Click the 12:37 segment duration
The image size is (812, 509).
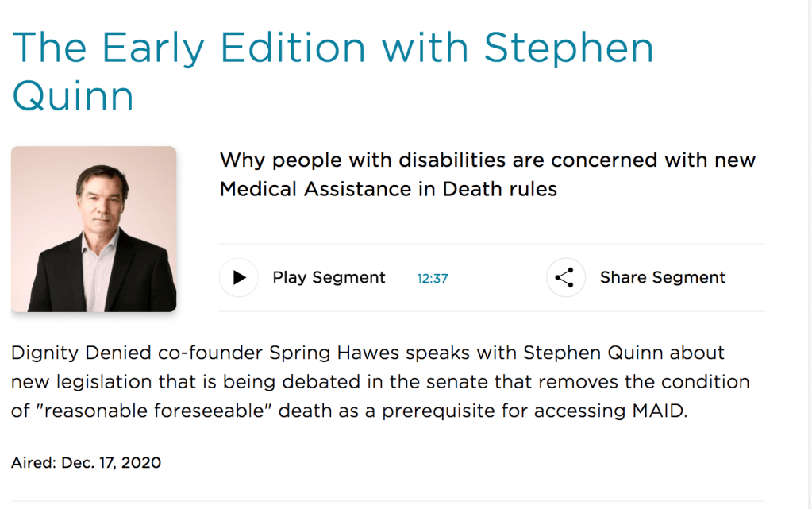pyautogui.click(x=433, y=279)
